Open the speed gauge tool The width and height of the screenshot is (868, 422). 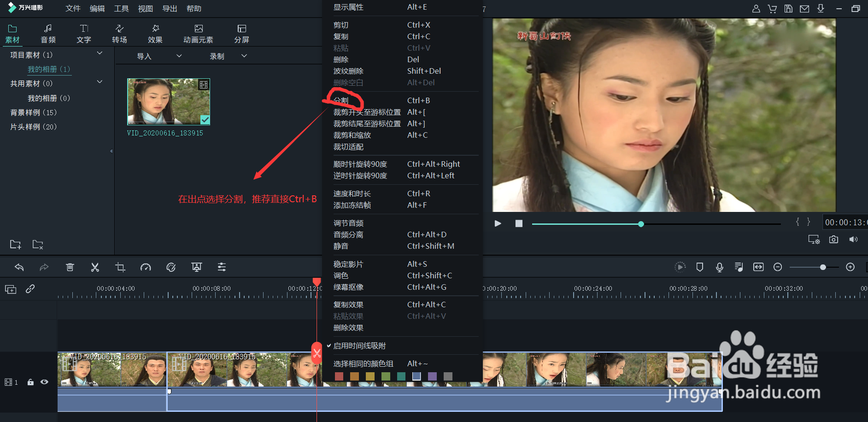click(x=146, y=267)
